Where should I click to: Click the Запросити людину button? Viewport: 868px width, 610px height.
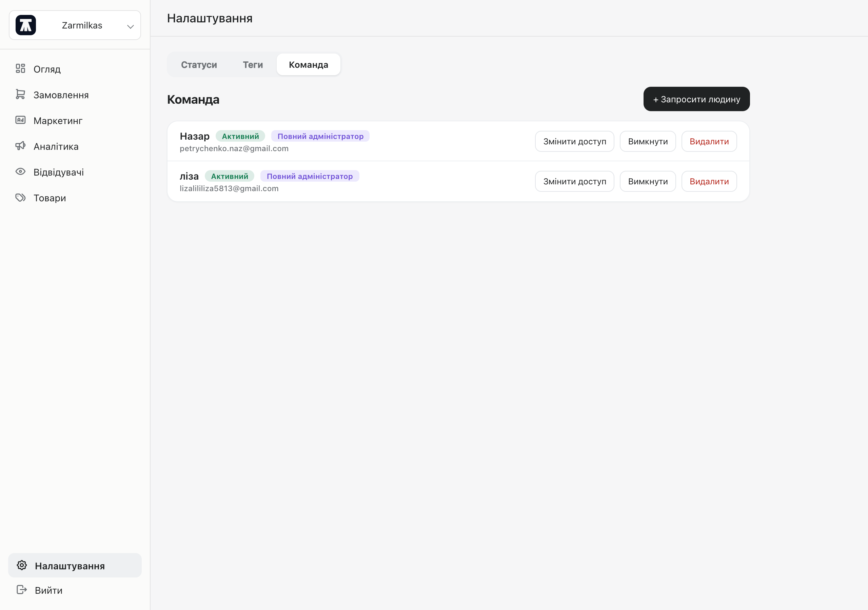(696, 99)
